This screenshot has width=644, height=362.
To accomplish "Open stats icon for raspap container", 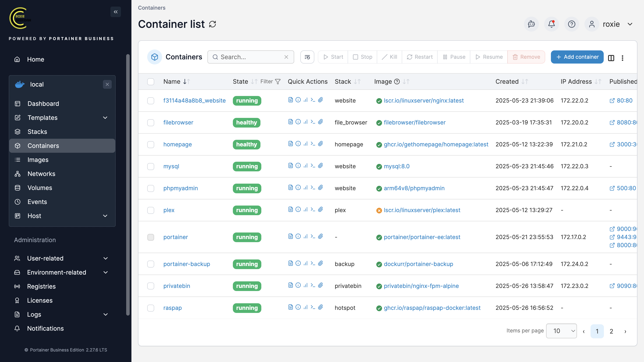I will [x=306, y=307].
